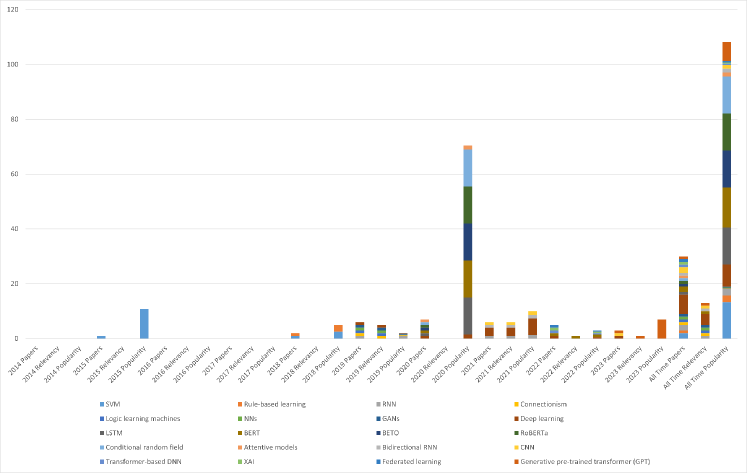747x473 pixels.
Task: Click the 'CNN' legend label
Action: point(527,447)
